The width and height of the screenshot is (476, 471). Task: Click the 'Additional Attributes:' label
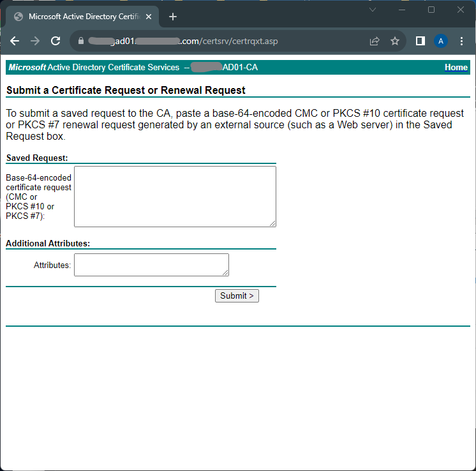click(x=48, y=244)
